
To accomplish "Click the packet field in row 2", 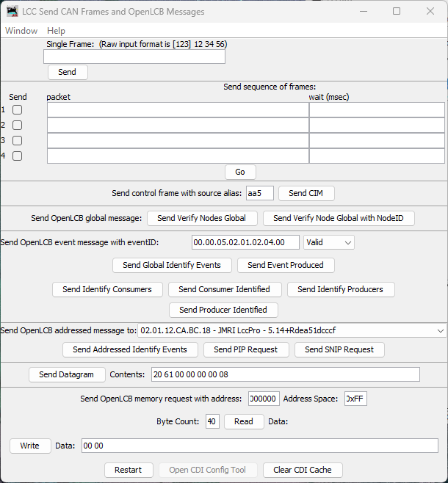I will pos(178,126).
